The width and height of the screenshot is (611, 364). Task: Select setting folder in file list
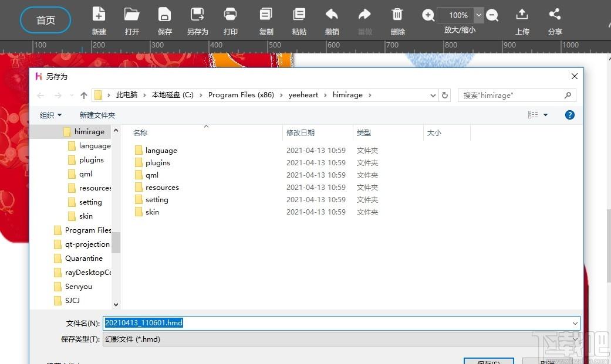click(151, 200)
